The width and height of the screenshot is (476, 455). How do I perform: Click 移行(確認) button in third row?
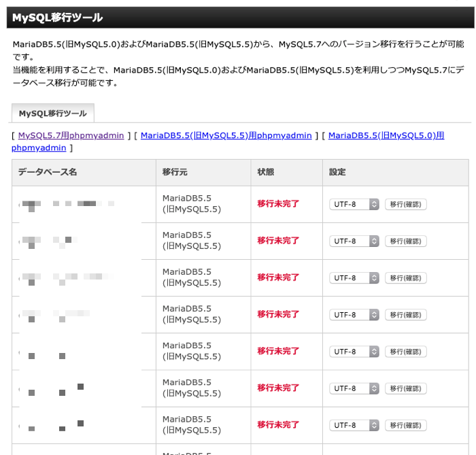405,277
